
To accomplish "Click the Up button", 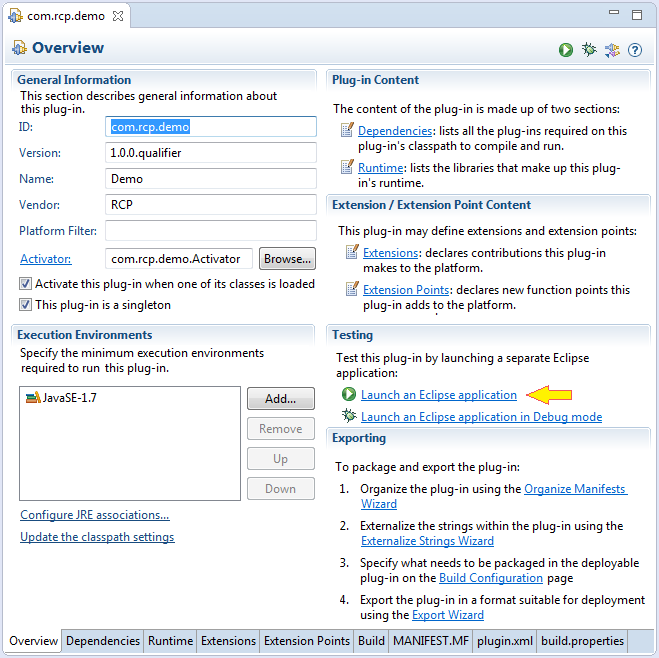I will 280,458.
